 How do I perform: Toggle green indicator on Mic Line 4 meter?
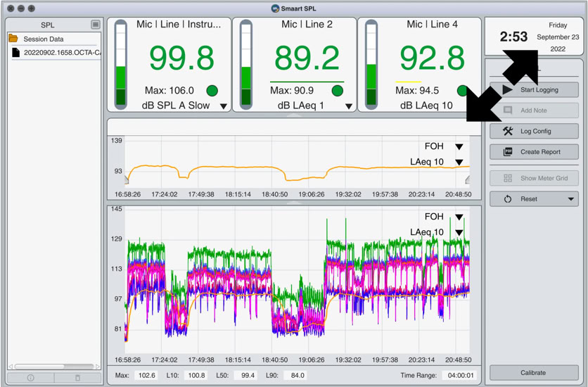462,91
